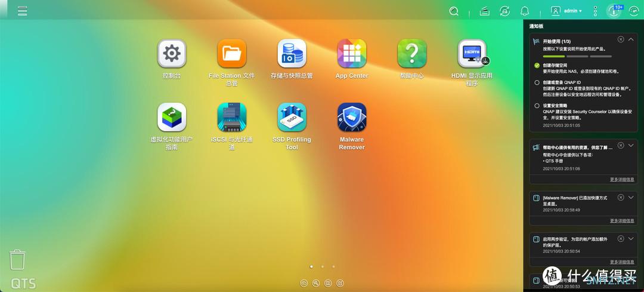Expand the 启用两步验证 notification
Image resolution: width=644 pixels, height=292 pixels.
631,238
